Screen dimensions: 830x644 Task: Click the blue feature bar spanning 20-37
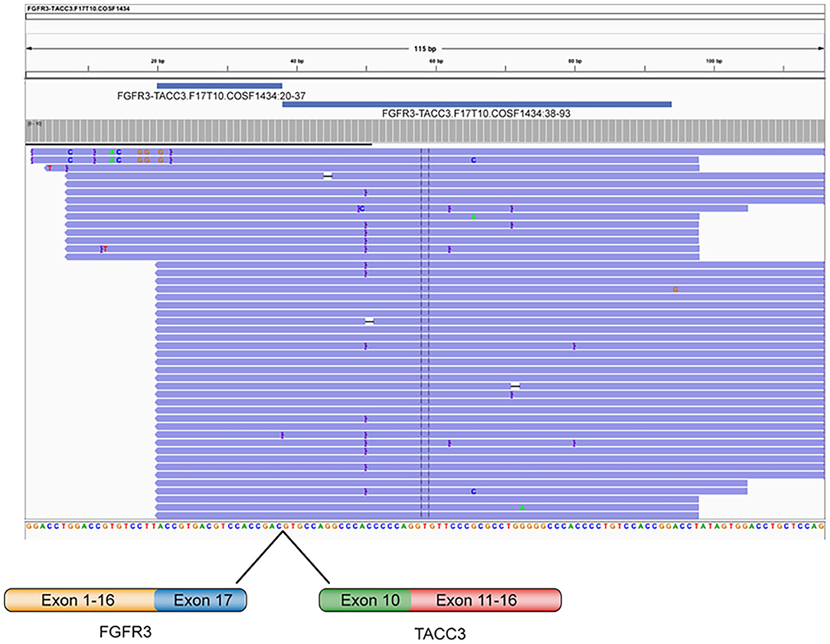coord(219,86)
